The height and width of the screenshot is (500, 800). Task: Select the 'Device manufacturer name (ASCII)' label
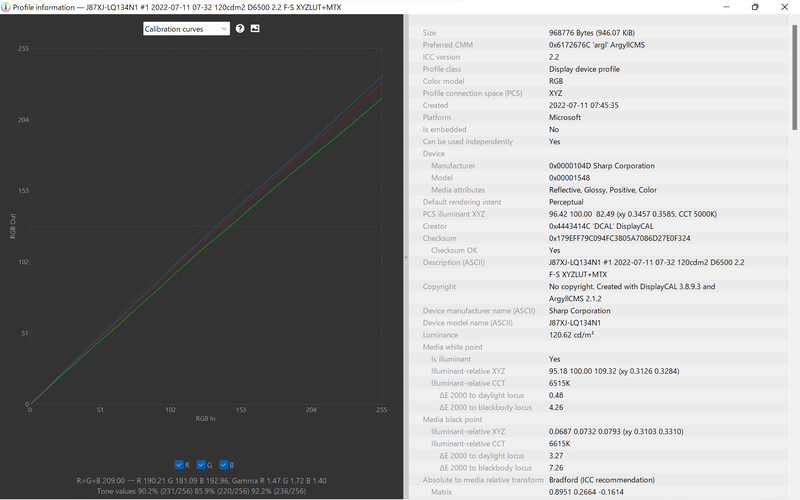click(x=479, y=311)
